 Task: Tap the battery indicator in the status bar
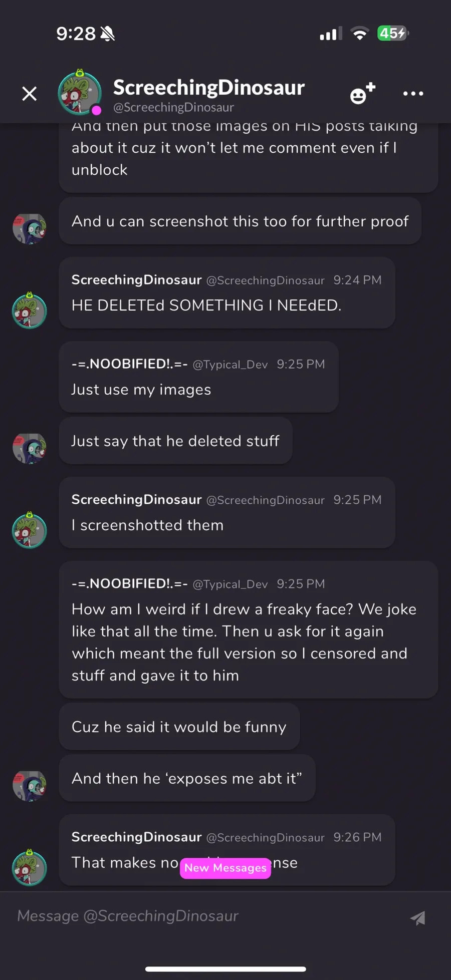point(393,34)
